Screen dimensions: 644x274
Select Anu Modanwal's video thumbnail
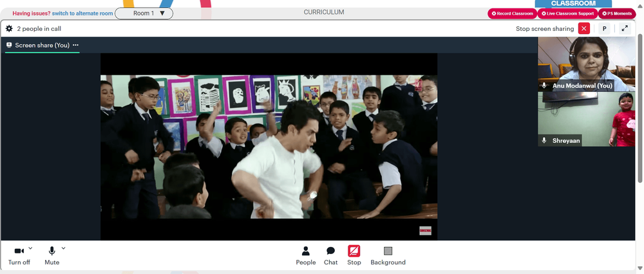[587, 64]
